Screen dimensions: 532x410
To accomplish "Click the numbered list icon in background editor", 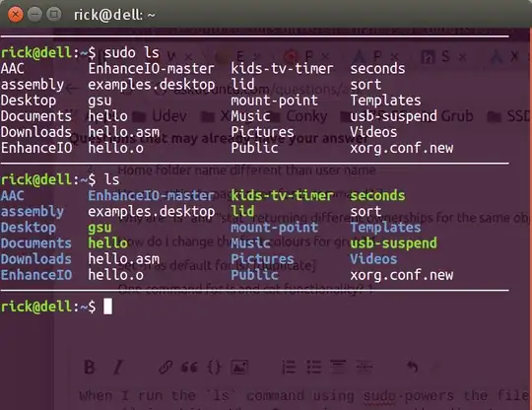I will coord(289,367).
